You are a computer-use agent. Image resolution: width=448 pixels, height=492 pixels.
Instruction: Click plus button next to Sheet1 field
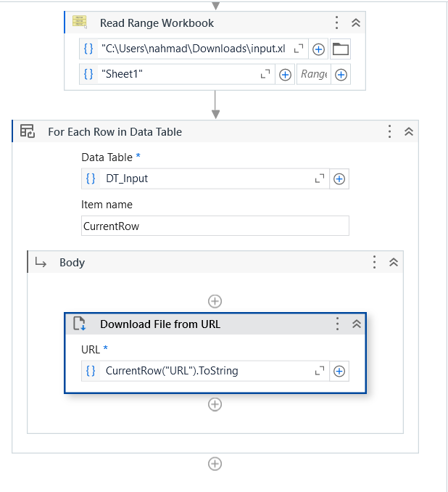tap(285, 74)
